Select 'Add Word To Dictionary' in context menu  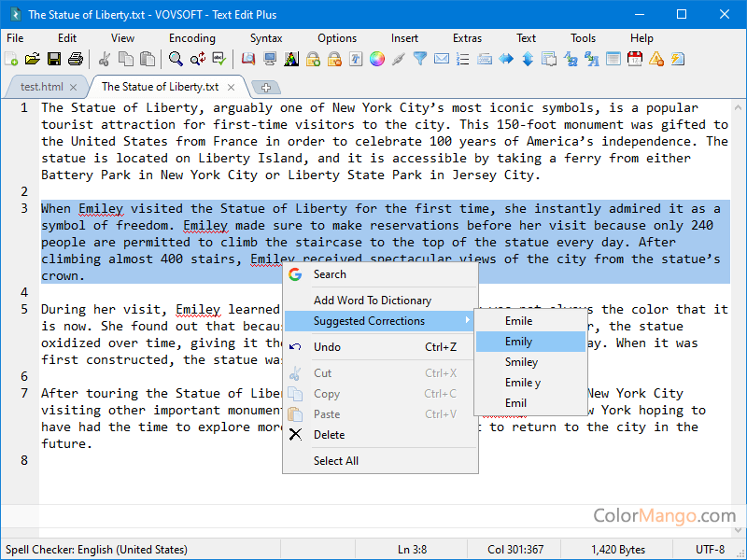pos(372,301)
